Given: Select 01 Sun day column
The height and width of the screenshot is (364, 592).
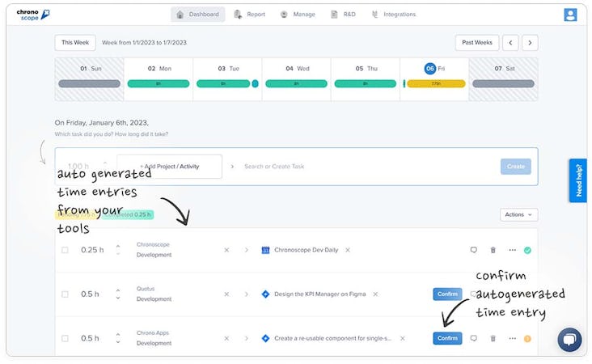Looking at the screenshot, I should tap(90, 79).
